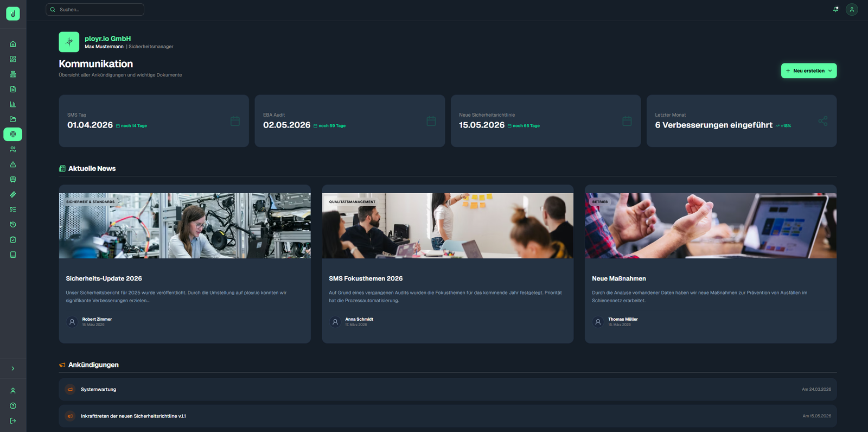Open the bar chart sidebar icon
Viewport: 868px width, 432px height.
[x=13, y=104]
